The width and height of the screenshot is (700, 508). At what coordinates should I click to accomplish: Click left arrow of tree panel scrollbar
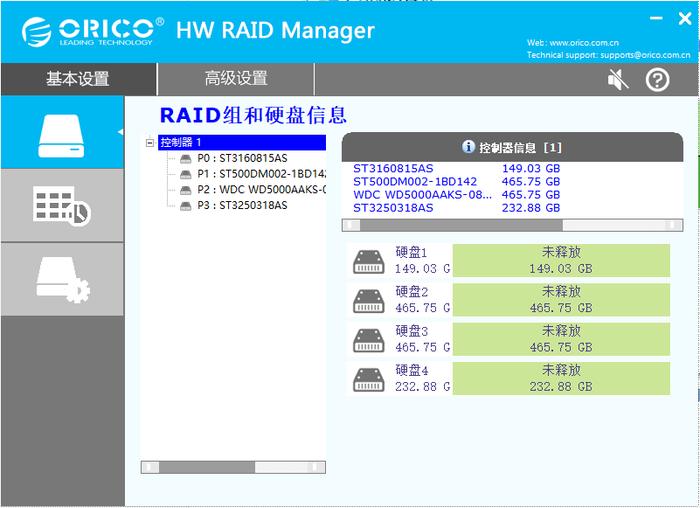pos(150,467)
